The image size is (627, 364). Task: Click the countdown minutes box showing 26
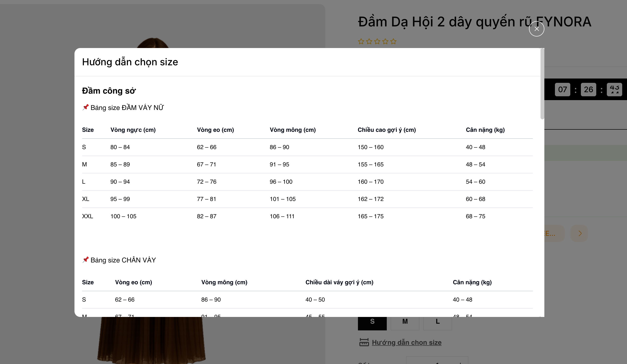click(x=588, y=90)
